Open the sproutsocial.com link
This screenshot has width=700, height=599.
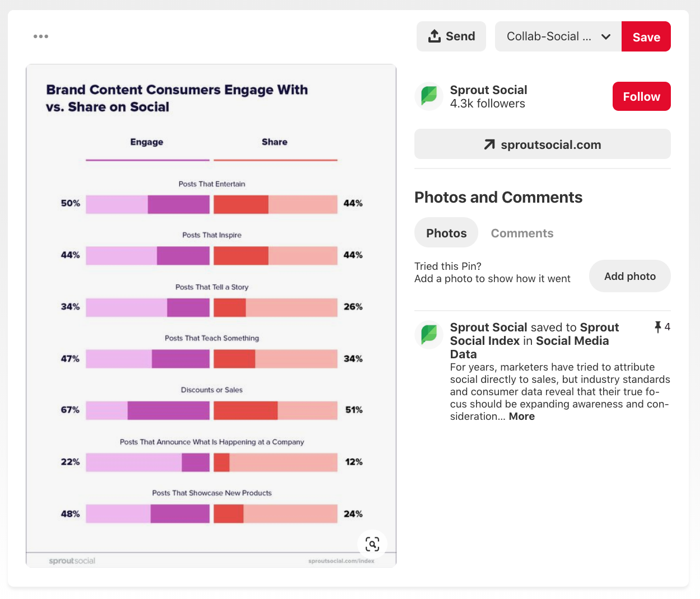tap(550, 144)
